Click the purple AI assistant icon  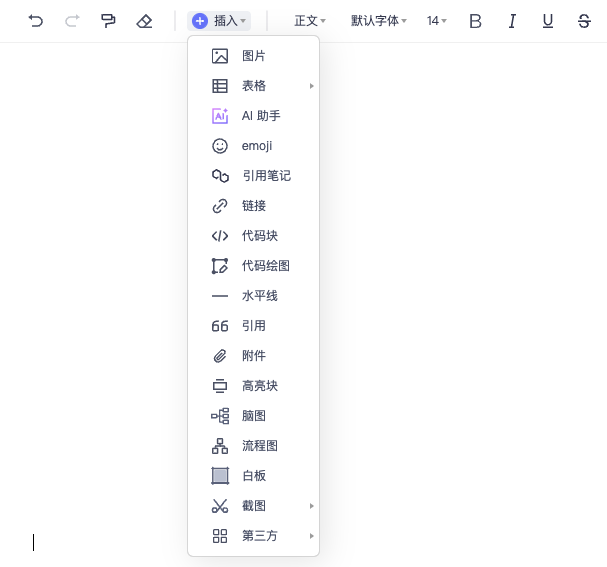[x=220, y=116]
